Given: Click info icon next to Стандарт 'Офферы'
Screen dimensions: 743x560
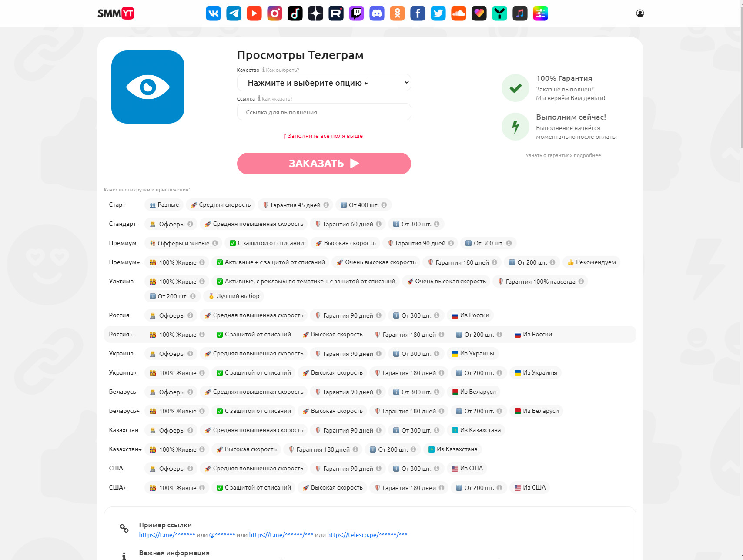Looking at the screenshot, I should pos(190,224).
